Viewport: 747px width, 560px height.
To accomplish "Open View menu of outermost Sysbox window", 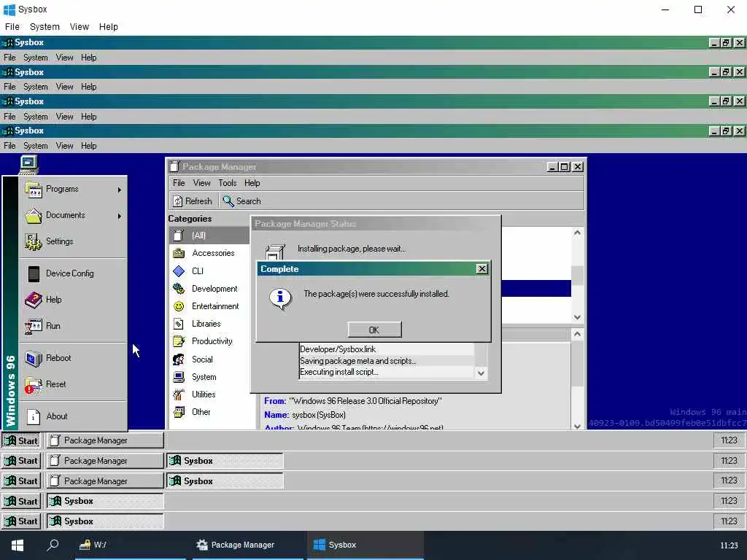I will pyautogui.click(x=79, y=27).
